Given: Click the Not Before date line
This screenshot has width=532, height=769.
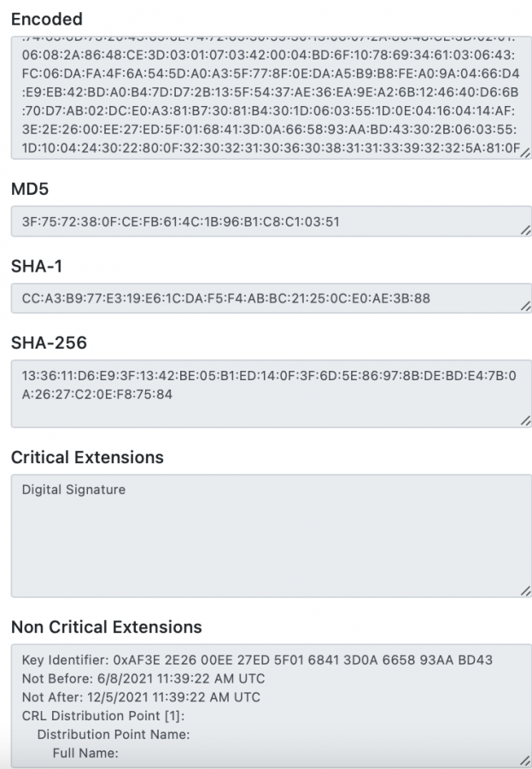Looking at the screenshot, I should [x=143, y=678].
